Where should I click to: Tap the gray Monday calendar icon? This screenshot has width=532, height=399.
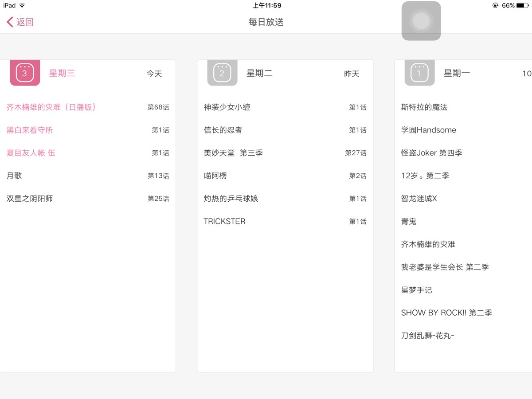pos(419,73)
